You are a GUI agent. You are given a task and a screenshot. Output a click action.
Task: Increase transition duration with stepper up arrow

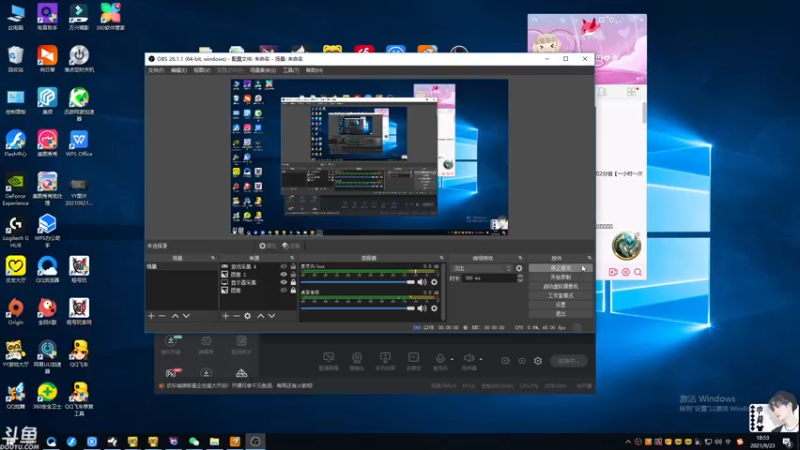click(520, 276)
